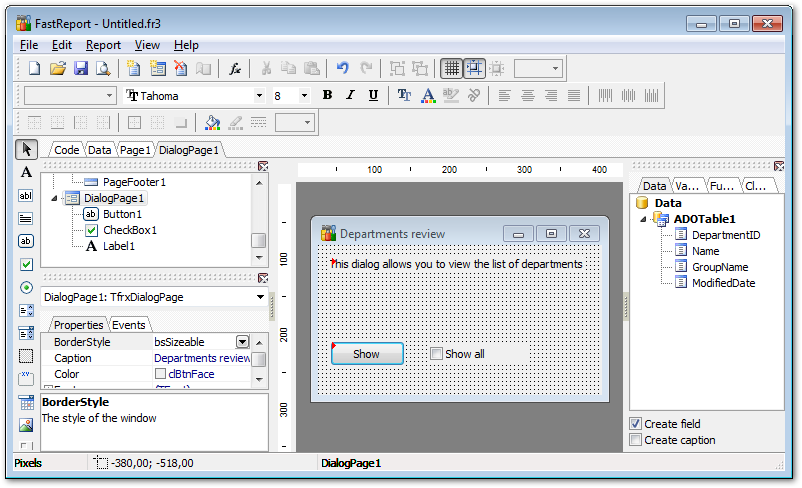This screenshot has width=802, height=488.
Task: Save the report with the floppy disk icon
Action: click(81, 68)
